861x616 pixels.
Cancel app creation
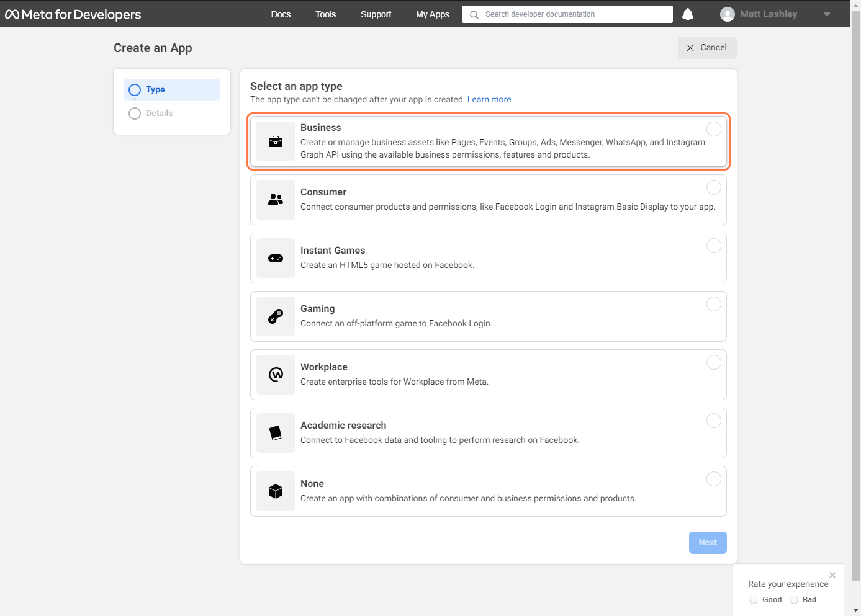(x=707, y=48)
